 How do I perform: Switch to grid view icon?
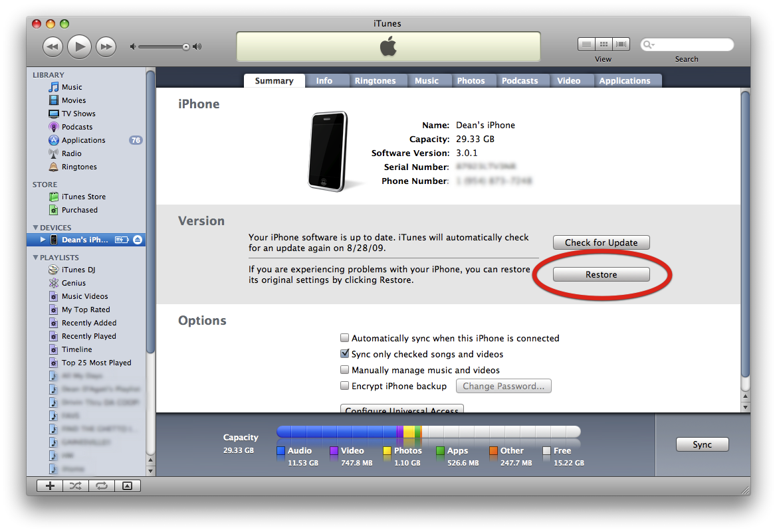pos(604,44)
